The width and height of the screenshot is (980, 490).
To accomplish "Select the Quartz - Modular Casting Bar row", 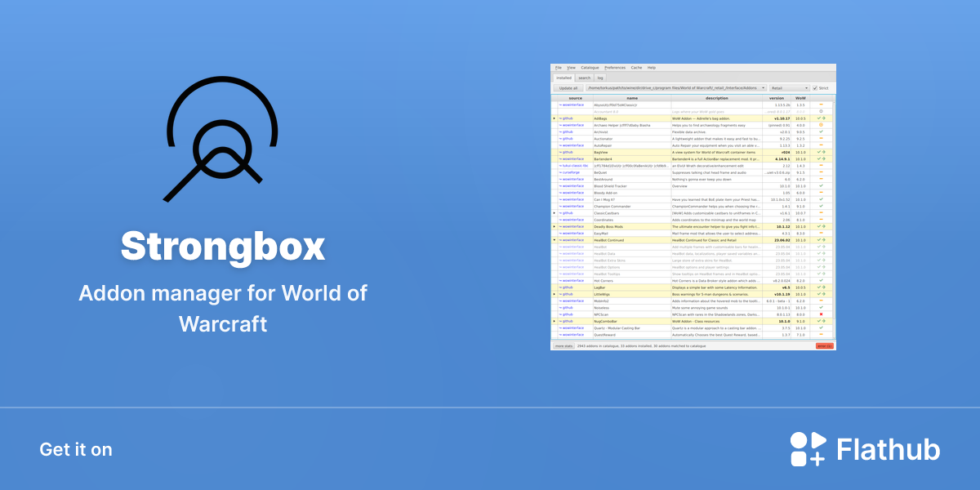I will point(693,328).
